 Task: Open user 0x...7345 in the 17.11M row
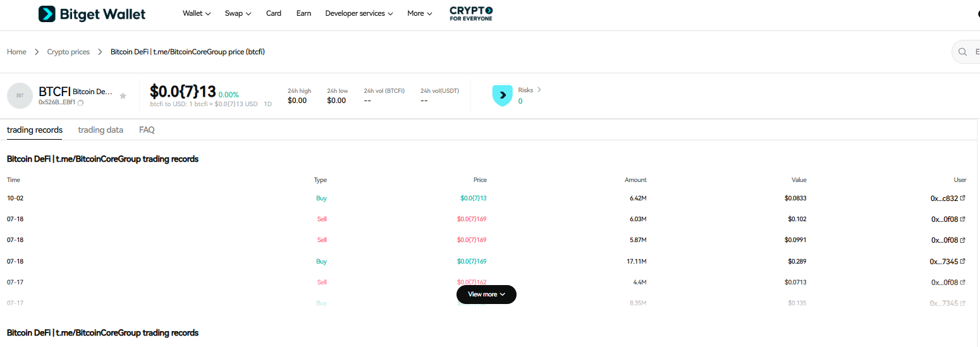coord(944,261)
